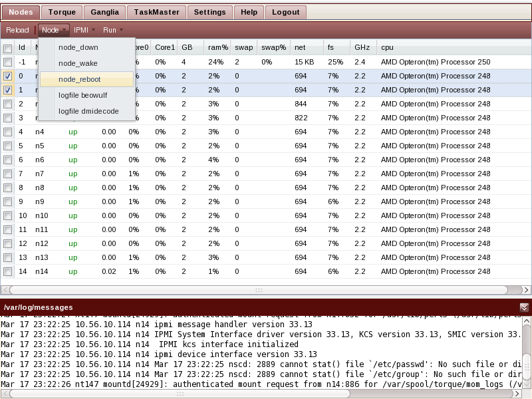Image resolution: width=532 pixels, height=399 pixels.
Task: Sort by the Core1 column header
Action: click(164, 47)
